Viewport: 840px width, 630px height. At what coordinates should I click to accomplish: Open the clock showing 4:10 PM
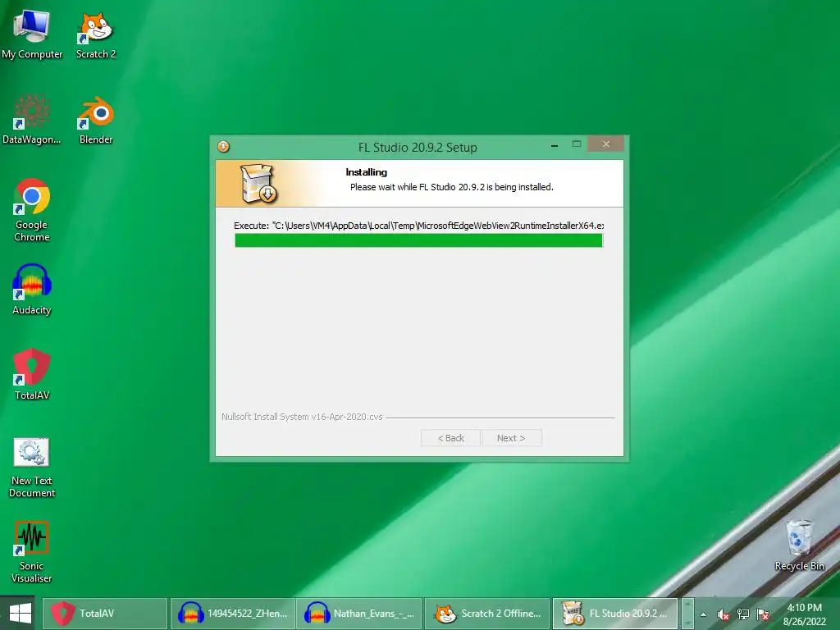(x=804, y=608)
